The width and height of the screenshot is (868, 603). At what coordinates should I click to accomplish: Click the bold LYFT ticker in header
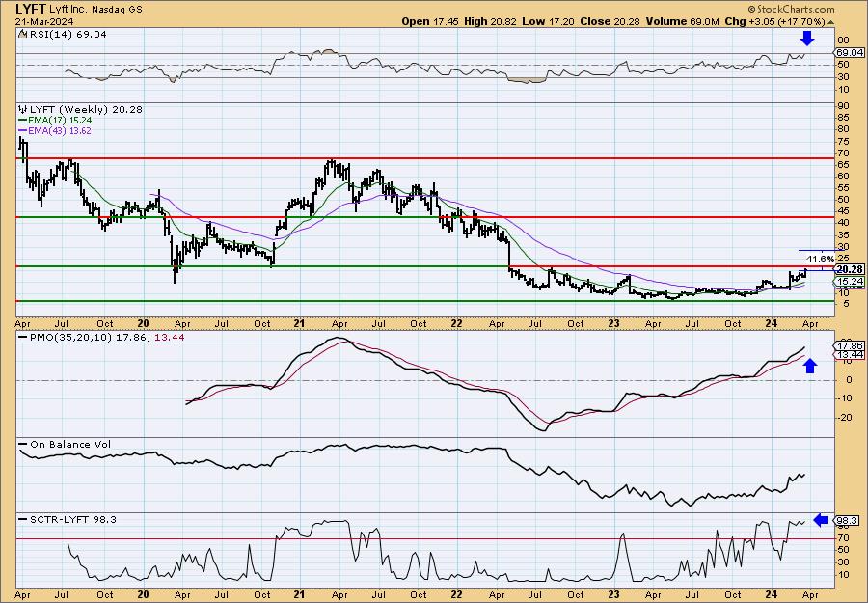[30, 9]
